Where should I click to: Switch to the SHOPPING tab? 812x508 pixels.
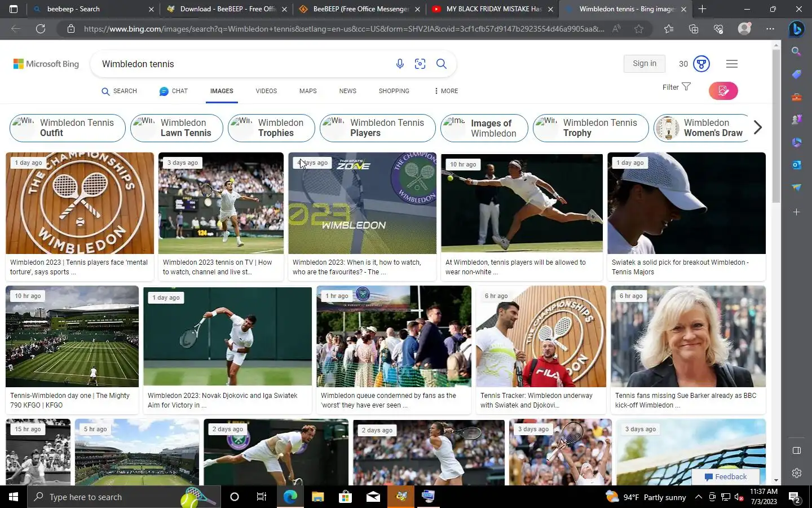[x=394, y=91]
